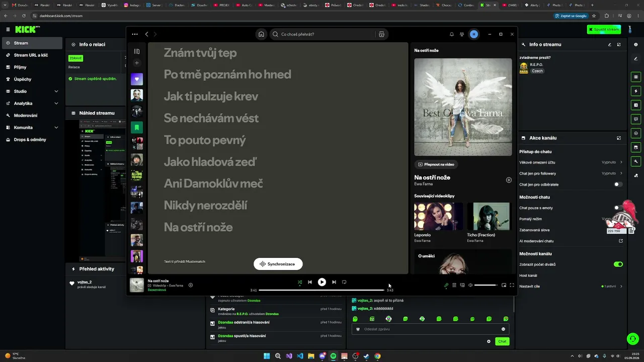The width and height of the screenshot is (644, 362).
Task: Expand Studio menu in Kick sidebar
Action: [x=32, y=91]
